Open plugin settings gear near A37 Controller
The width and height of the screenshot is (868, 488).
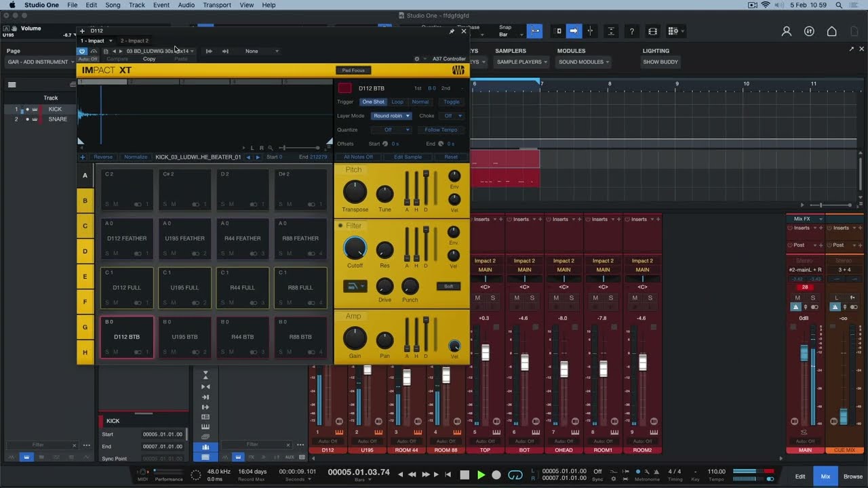click(416, 59)
